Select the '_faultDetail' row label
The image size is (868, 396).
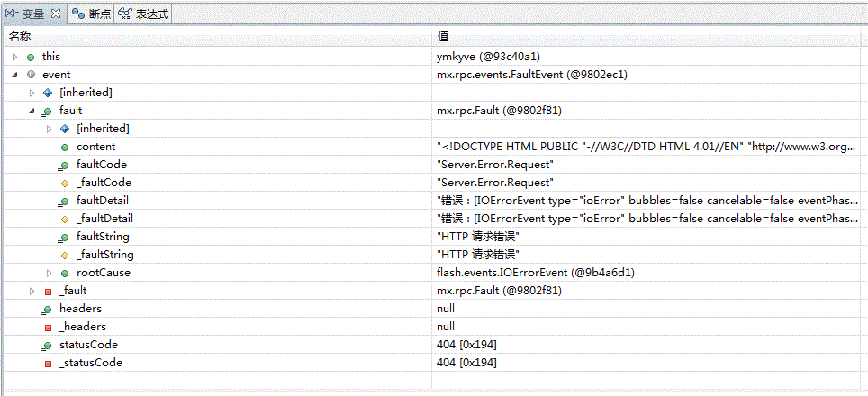104,219
